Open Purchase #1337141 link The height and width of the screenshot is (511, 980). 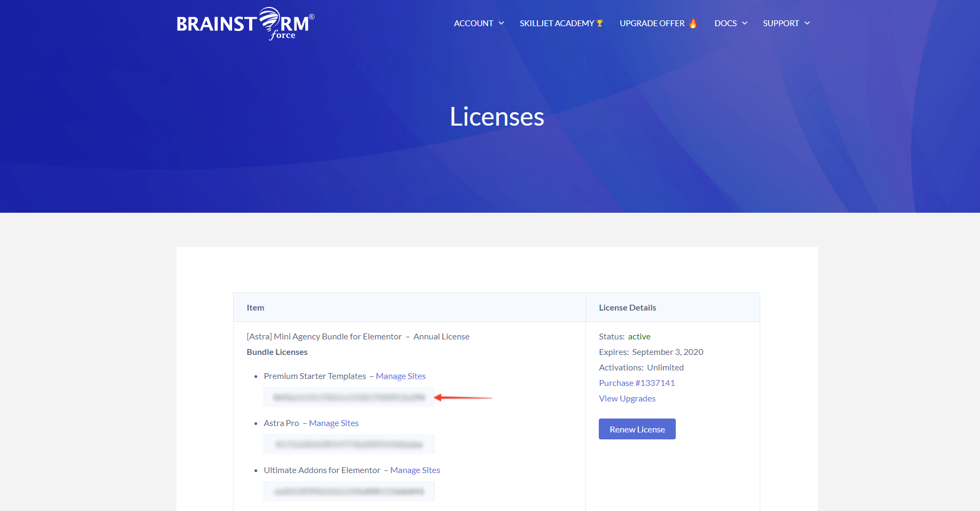click(637, 383)
